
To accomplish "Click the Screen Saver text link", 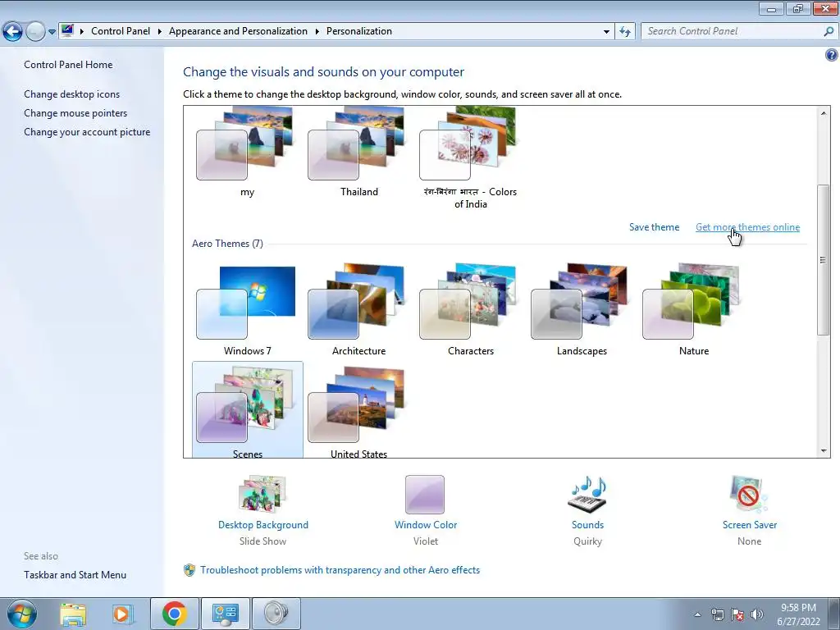I will coord(750,525).
